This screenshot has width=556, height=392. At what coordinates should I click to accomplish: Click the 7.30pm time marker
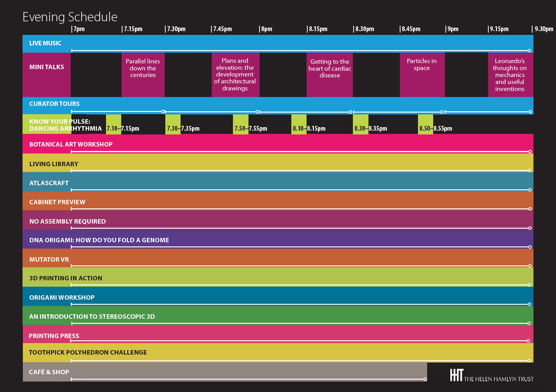175,29
